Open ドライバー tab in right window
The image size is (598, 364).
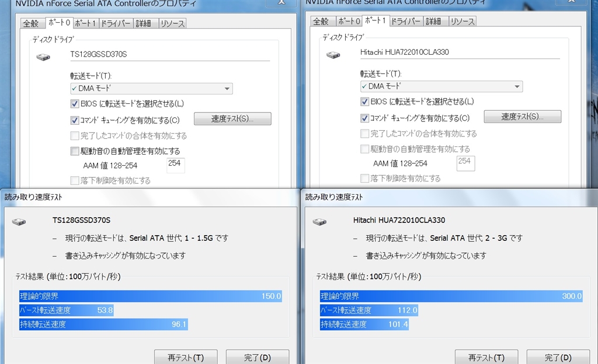[x=406, y=22]
